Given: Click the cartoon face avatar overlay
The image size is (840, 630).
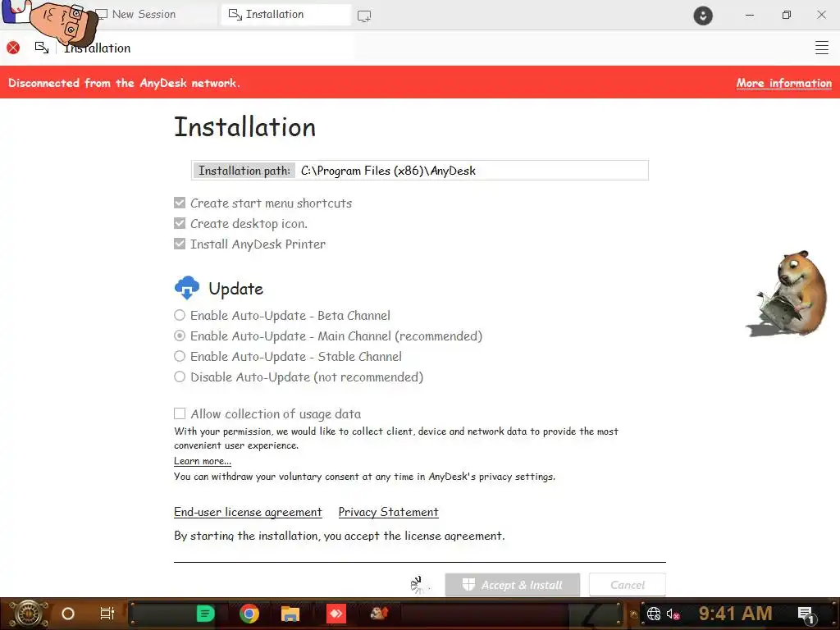Looking at the screenshot, I should click(x=63, y=22).
